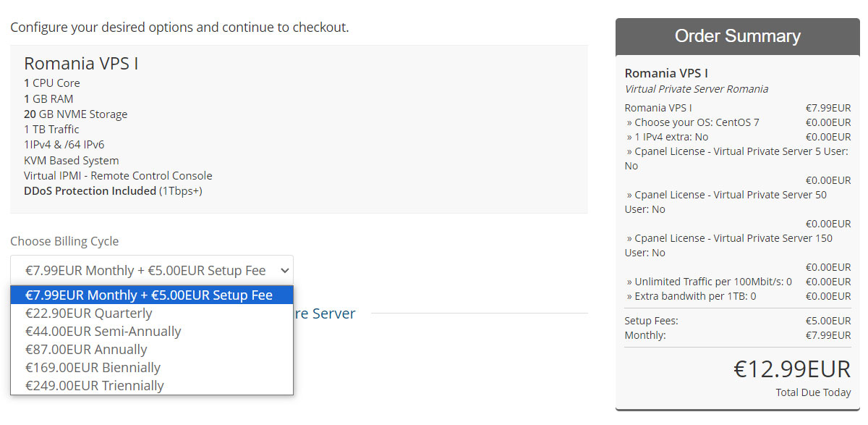
Task: Click the 20 GB NVME Storage spec
Action: [75, 114]
